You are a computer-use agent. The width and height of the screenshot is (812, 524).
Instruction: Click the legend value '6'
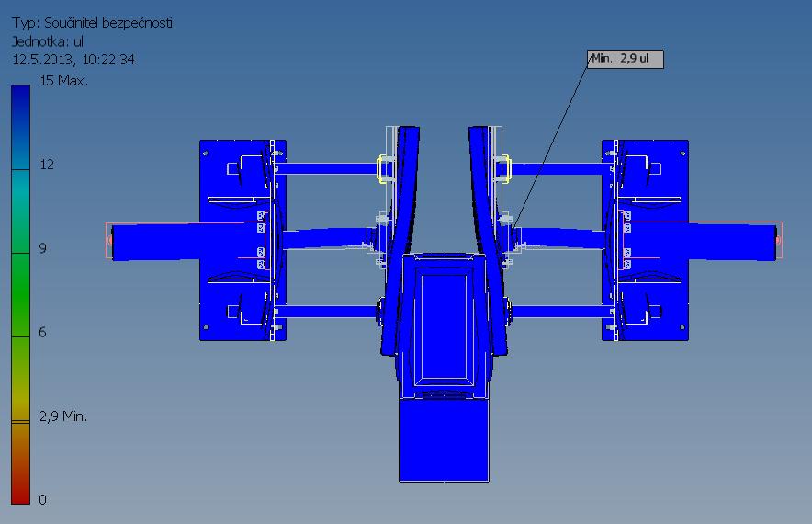[43, 332]
